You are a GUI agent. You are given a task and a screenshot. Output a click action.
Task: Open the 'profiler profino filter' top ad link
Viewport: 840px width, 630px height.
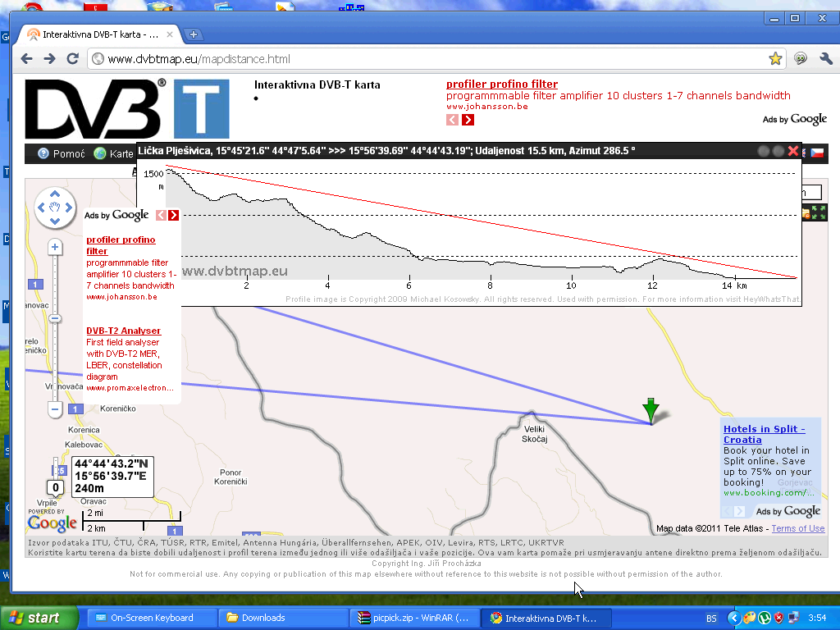click(x=501, y=84)
